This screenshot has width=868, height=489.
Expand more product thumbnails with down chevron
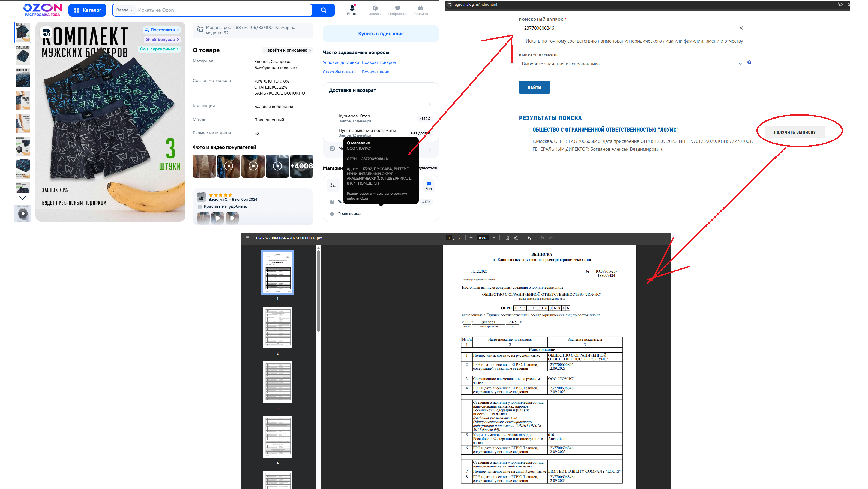pos(23,198)
